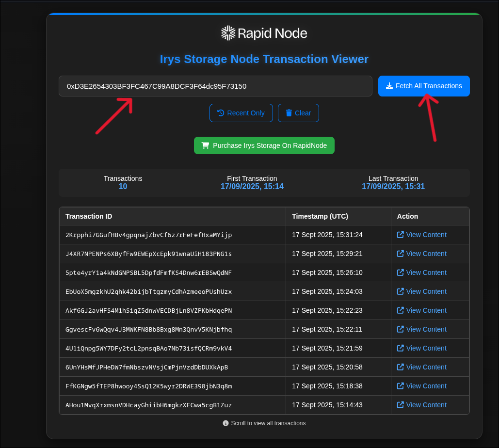Open external link icon for 15:20:58 row

click(x=401, y=367)
